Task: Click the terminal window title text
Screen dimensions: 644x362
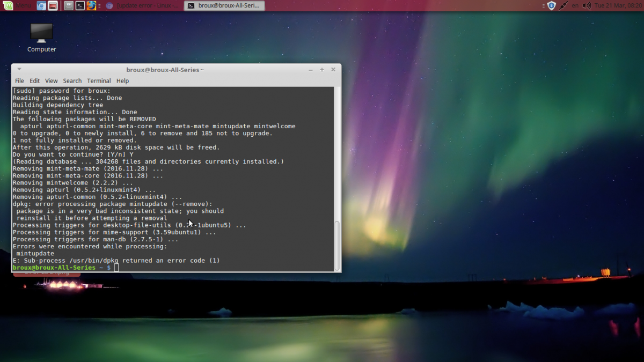Action: [165, 70]
